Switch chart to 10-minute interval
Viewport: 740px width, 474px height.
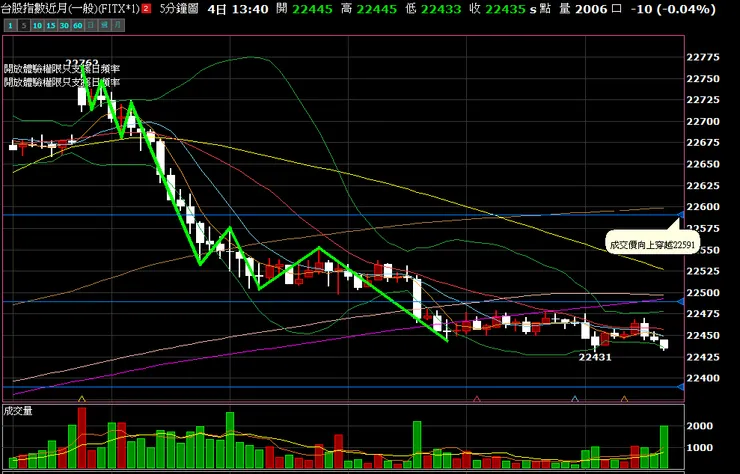click(37, 25)
